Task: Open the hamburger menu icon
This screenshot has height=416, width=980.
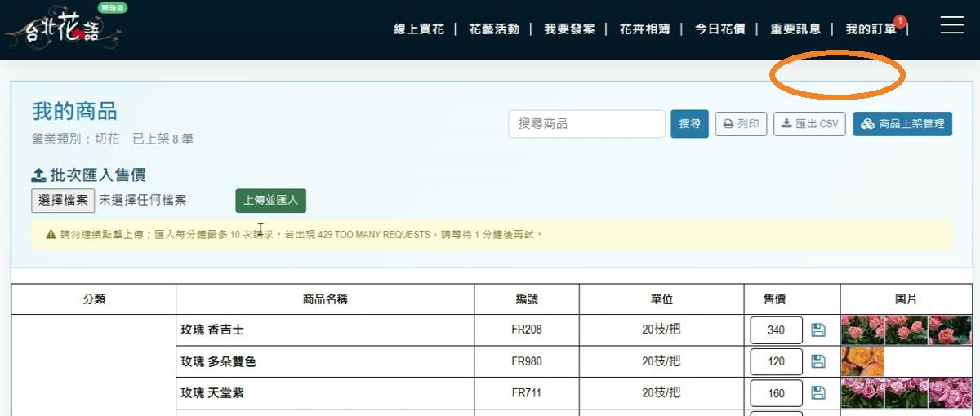Action: [x=952, y=25]
